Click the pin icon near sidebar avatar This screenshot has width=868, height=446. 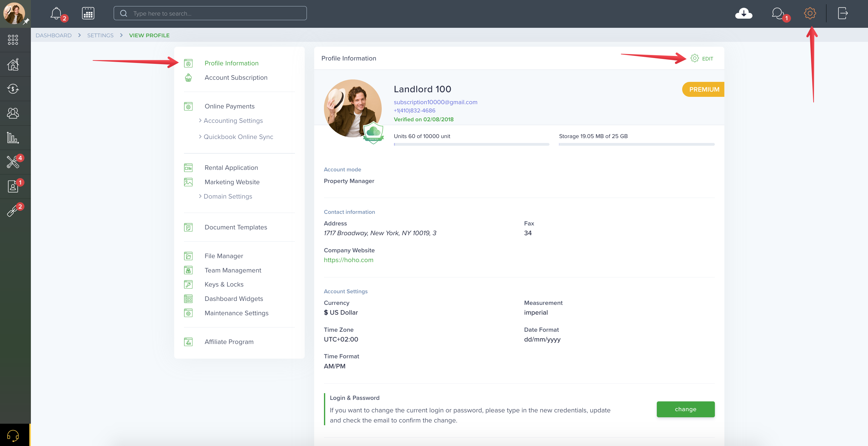pos(26,22)
